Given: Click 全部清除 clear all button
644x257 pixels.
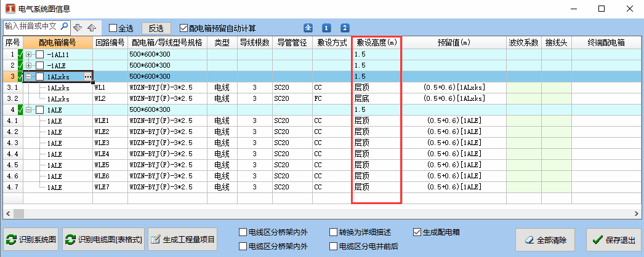Looking at the screenshot, I should point(546,239).
